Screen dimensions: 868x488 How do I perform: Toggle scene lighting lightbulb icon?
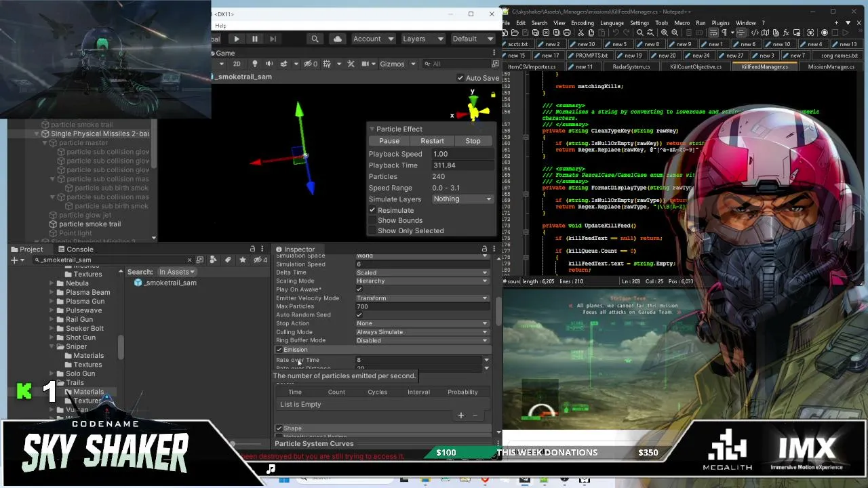coord(255,64)
